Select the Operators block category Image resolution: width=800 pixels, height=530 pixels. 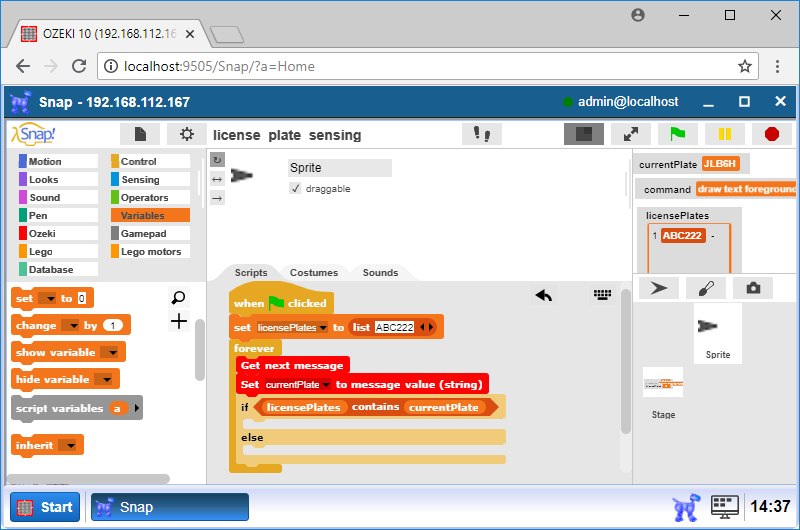[x=151, y=197]
